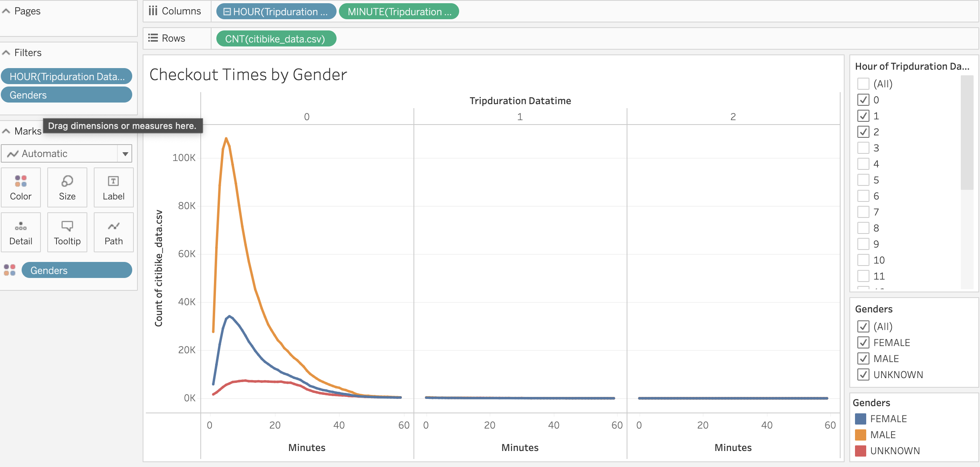The image size is (980, 467).
Task: Collapse the Filters section
Action: coord(6,52)
